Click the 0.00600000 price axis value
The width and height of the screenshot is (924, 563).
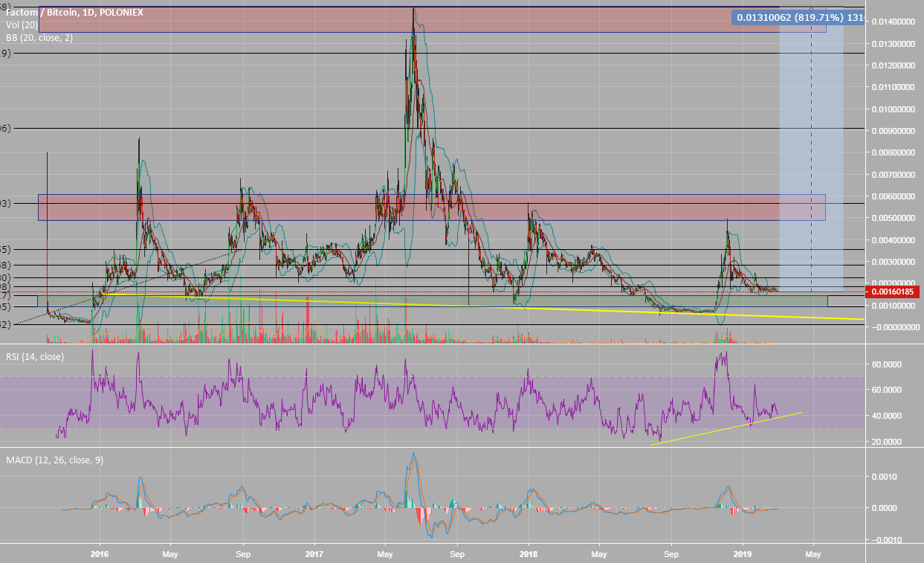(x=892, y=196)
